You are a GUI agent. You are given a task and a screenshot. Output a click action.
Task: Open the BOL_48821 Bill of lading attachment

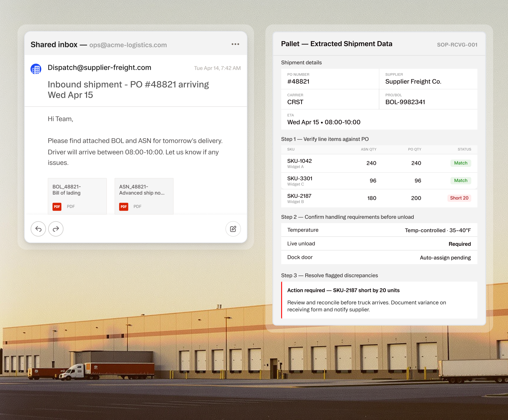(77, 196)
